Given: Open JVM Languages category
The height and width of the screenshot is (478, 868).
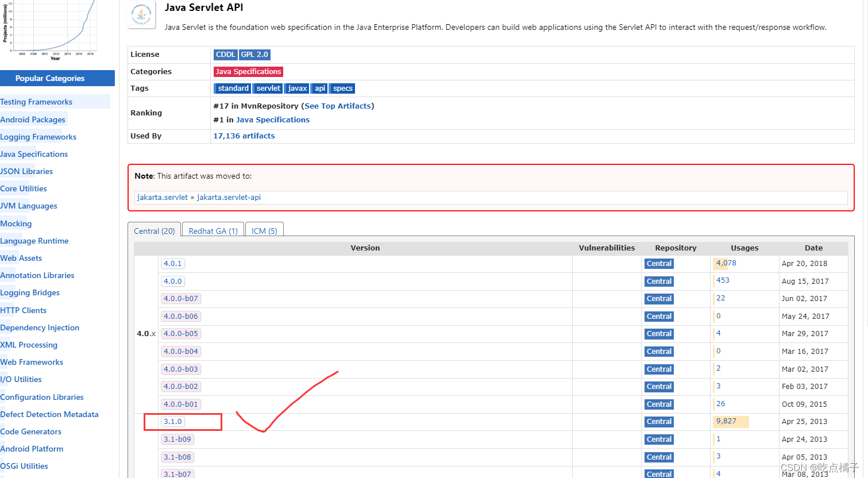Looking at the screenshot, I should pyautogui.click(x=29, y=206).
